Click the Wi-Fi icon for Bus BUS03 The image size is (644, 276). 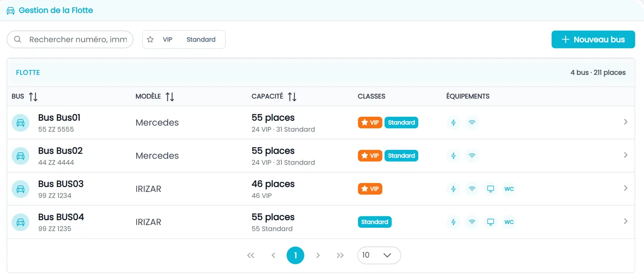(472, 189)
